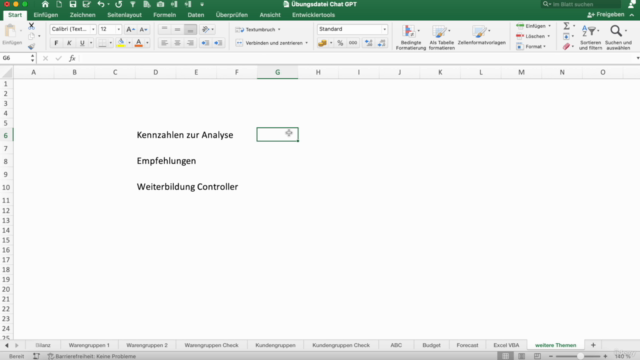Decrease font size with the smaller A icon

(143, 29)
